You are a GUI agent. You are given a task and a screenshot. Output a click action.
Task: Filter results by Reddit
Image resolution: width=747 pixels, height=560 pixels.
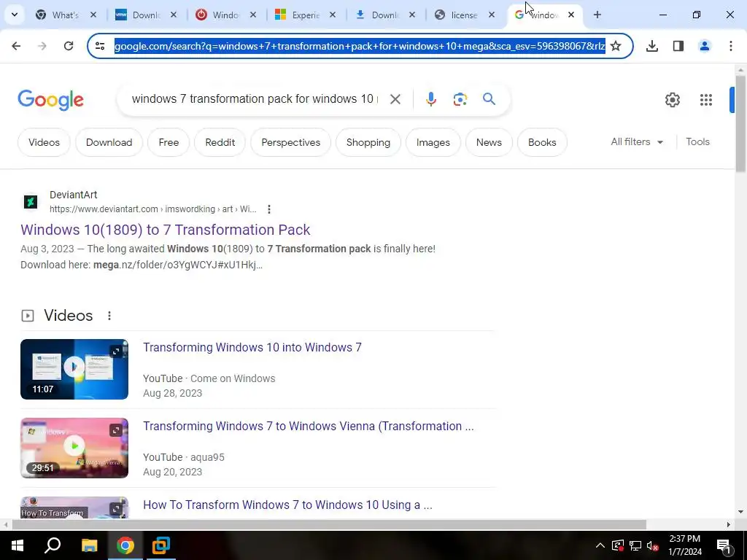point(220,142)
